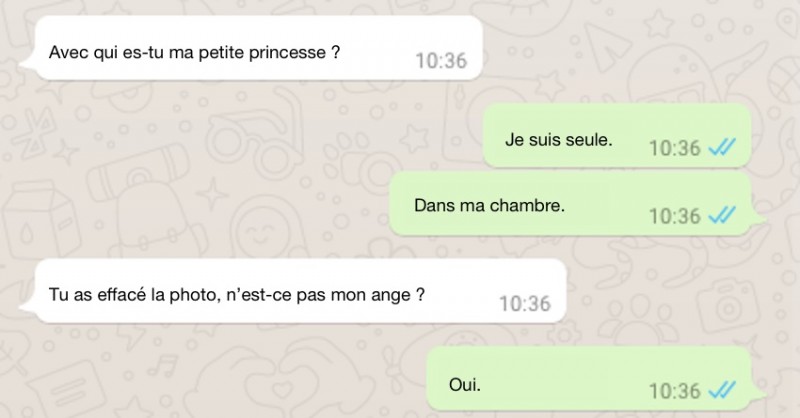This screenshot has width=800, height=418.
Task: Click the blue double-check on 'Dans ma chambre.'
Action: pyautogui.click(x=722, y=216)
